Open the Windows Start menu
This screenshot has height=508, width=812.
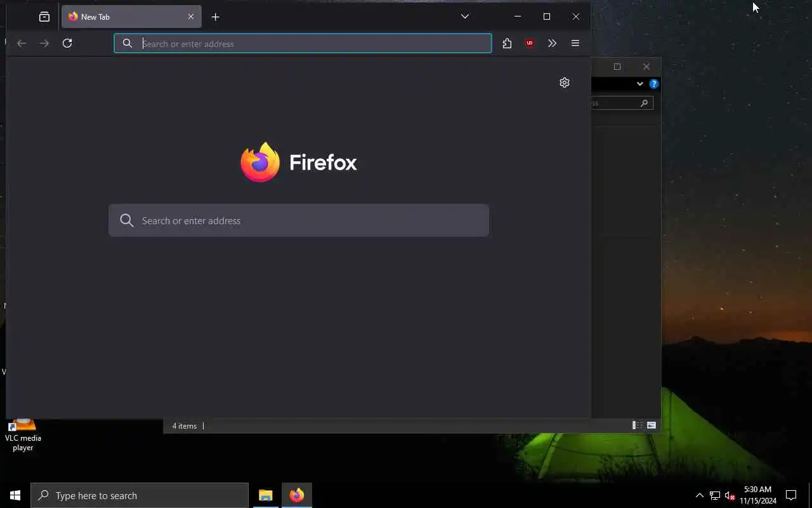15,495
